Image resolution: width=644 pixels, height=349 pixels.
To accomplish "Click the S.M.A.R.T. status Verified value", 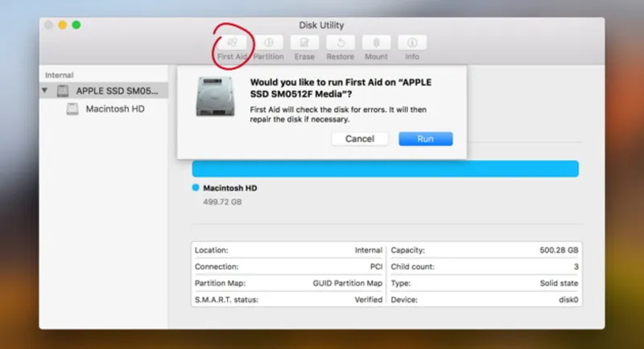I will (x=369, y=300).
